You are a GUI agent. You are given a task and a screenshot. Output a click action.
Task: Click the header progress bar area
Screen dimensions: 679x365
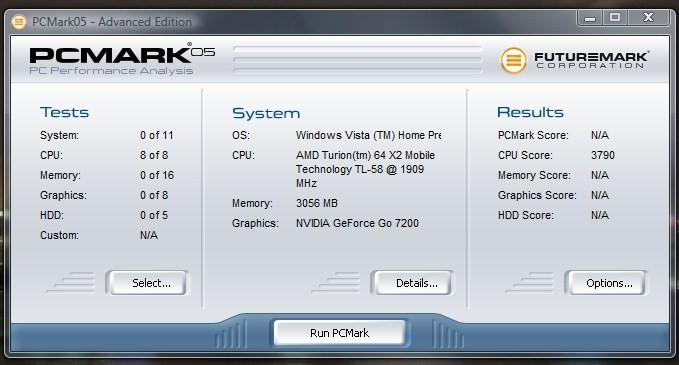click(358, 60)
